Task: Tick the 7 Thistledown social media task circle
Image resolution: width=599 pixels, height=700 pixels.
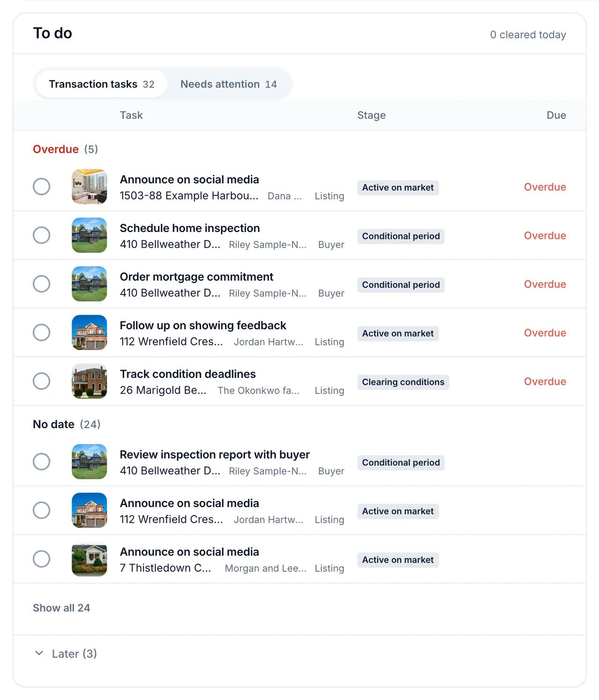Action: pos(42,559)
